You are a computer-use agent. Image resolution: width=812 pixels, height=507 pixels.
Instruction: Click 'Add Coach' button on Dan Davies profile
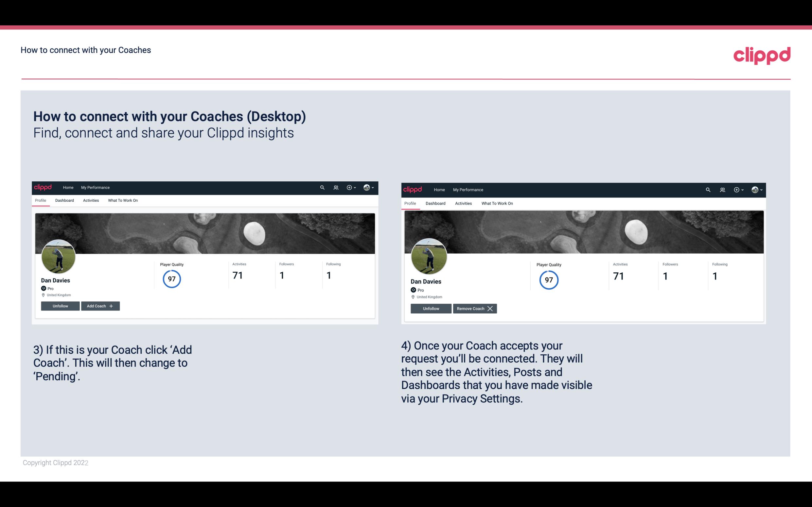[99, 306]
